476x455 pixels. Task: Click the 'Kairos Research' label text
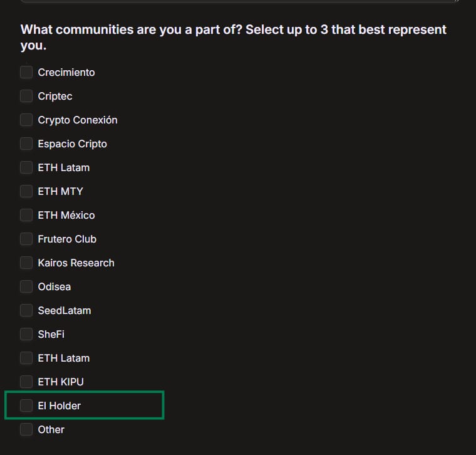76,263
